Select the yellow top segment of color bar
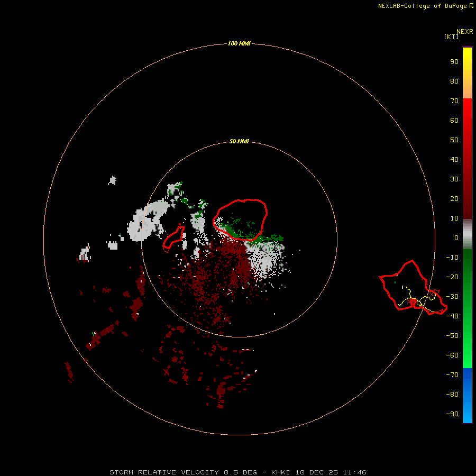The width and height of the screenshot is (476, 476). (x=467, y=73)
